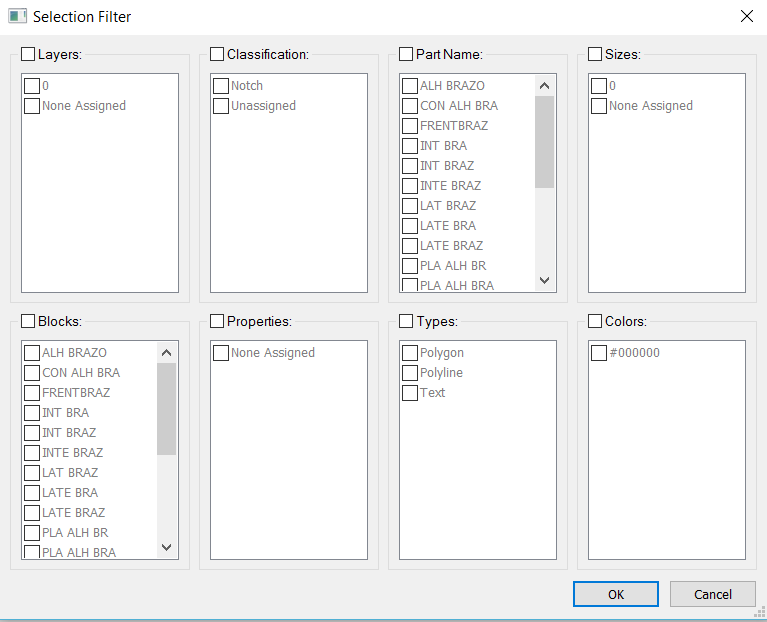This screenshot has width=767, height=622.
Task: Select Polyline in the Types list
Action: [410, 373]
